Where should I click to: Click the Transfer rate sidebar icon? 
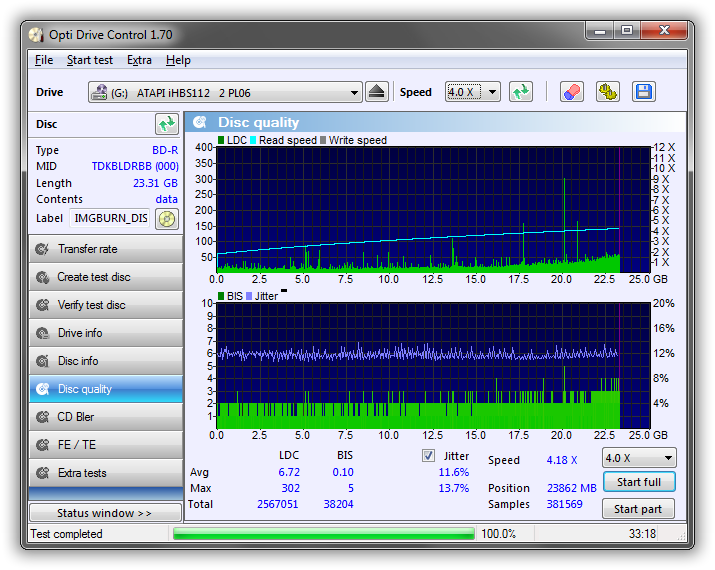pos(42,249)
